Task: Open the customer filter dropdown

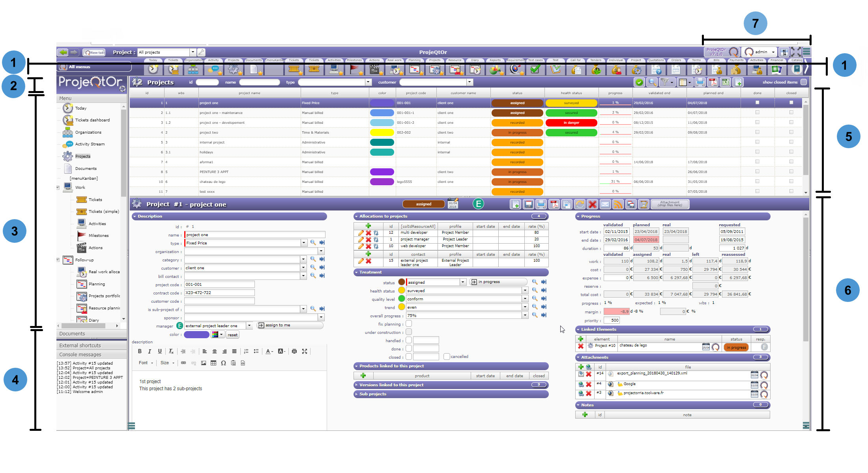Action: [x=470, y=82]
